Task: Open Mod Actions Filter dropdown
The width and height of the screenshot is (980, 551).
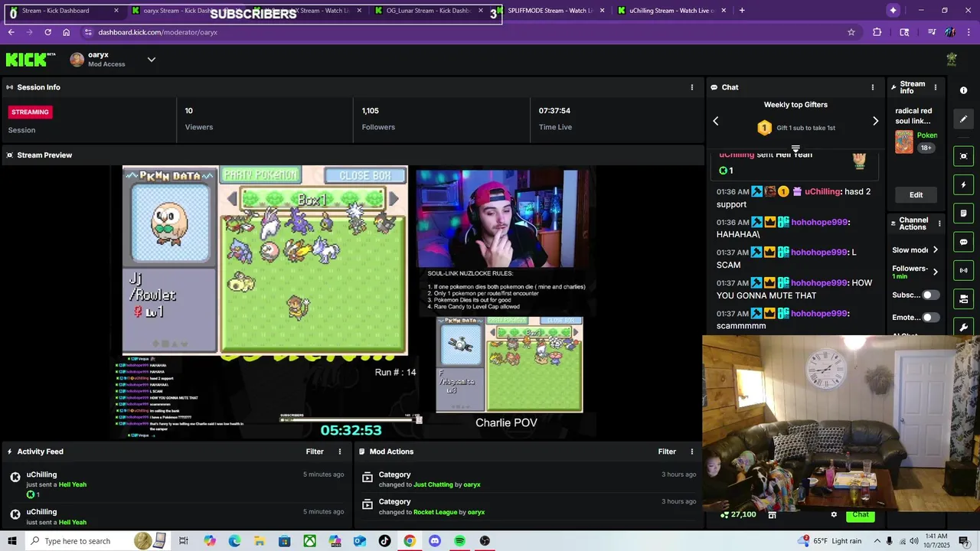Action: tap(667, 452)
